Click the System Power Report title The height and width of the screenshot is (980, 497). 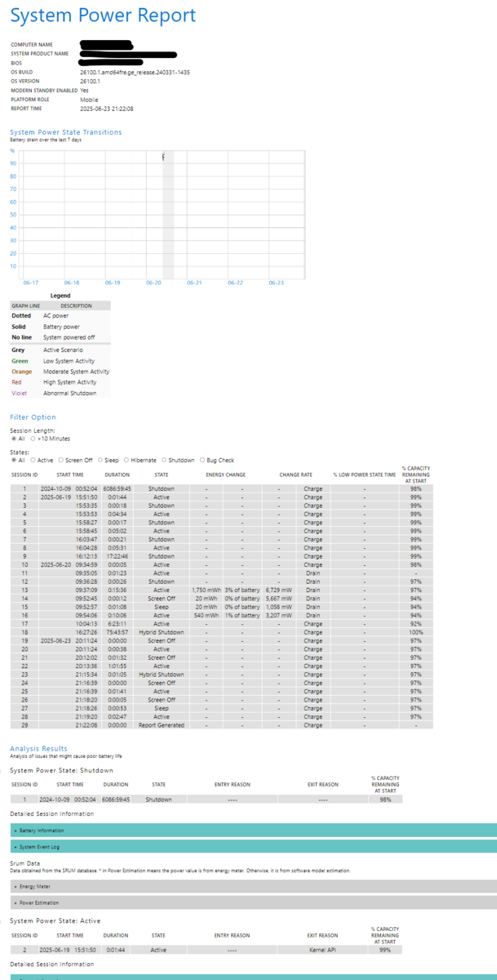click(103, 16)
